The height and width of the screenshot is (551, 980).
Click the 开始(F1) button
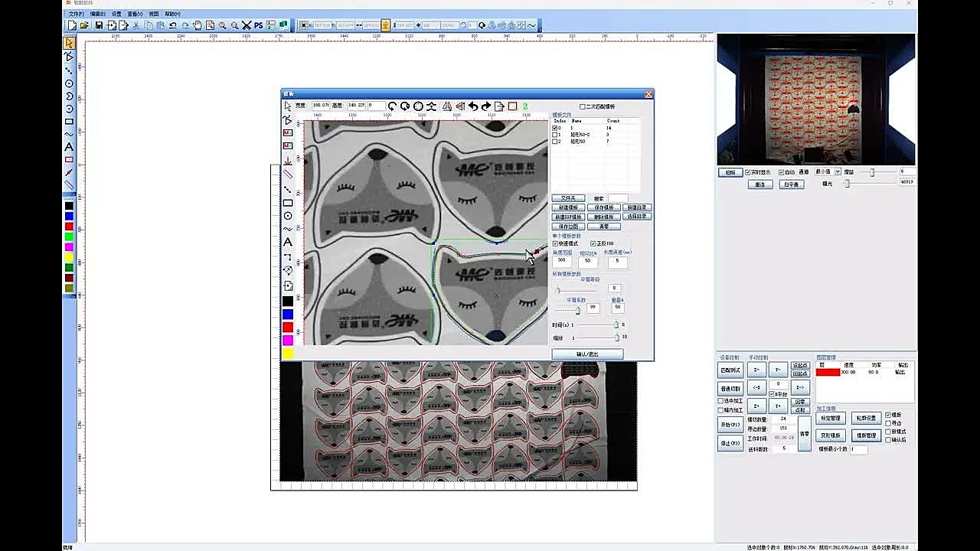click(730, 425)
